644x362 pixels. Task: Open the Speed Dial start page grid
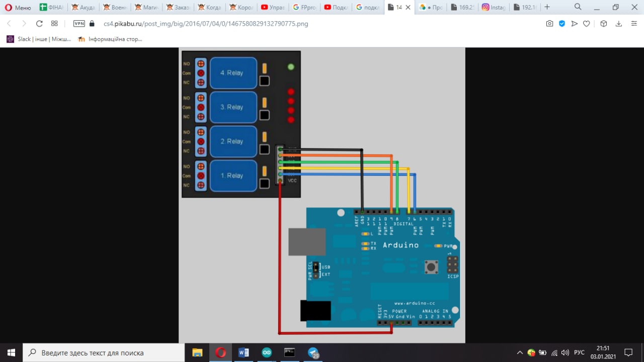tap(54, 24)
